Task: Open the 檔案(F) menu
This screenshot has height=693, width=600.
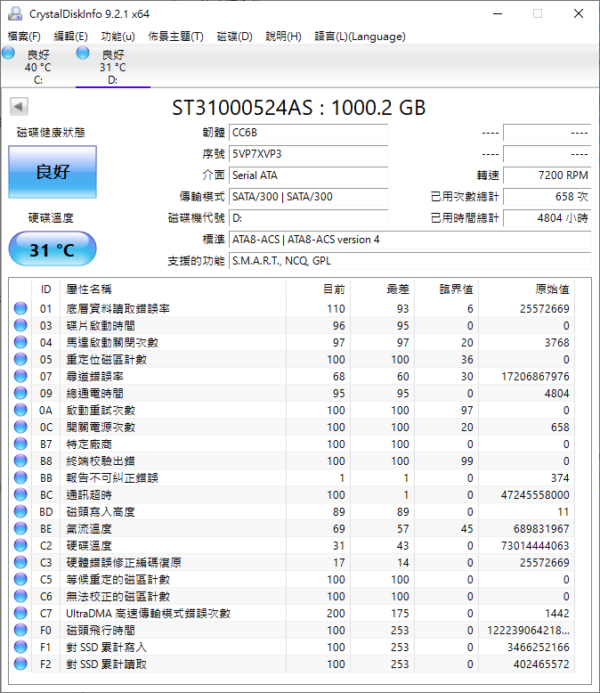Action: pyautogui.click(x=24, y=37)
